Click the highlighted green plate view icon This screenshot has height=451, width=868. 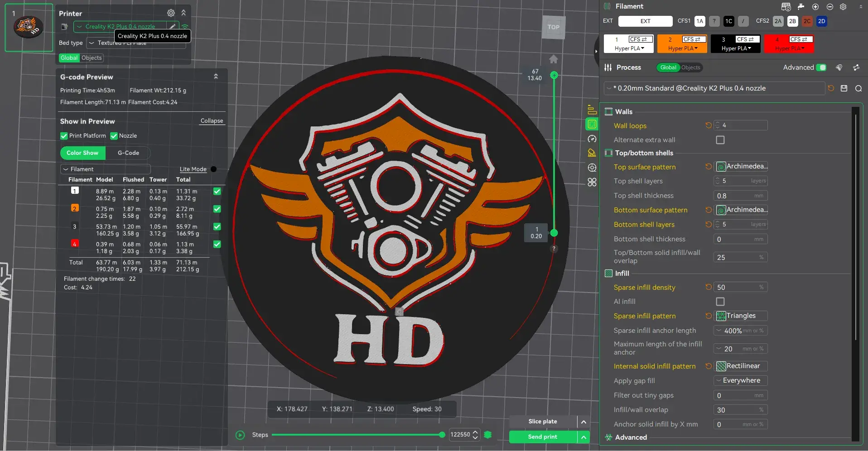(592, 124)
